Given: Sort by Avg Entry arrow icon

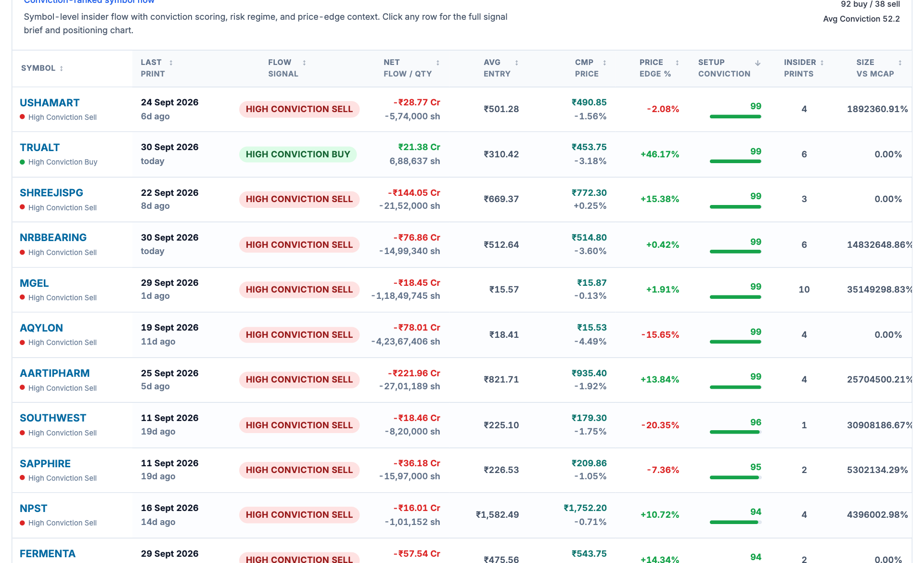Looking at the screenshot, I should (x=516, y=63).
